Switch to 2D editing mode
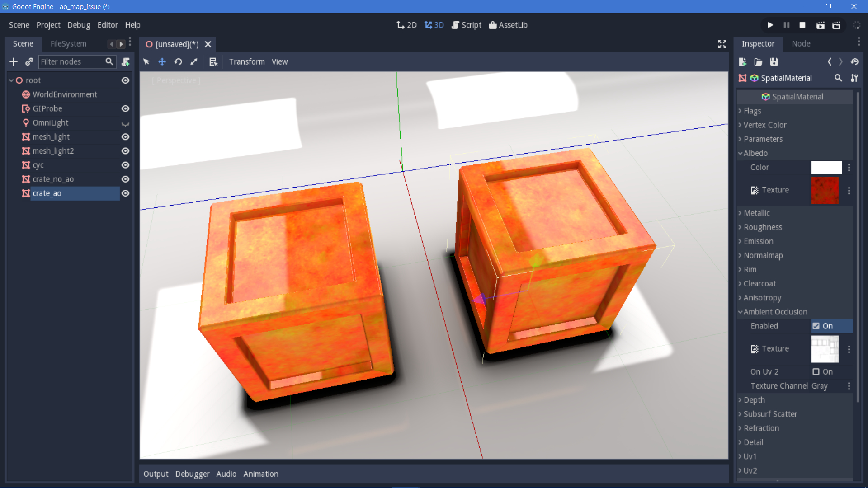This screenshot has width=868, height=488. click(x=406, y=25)
